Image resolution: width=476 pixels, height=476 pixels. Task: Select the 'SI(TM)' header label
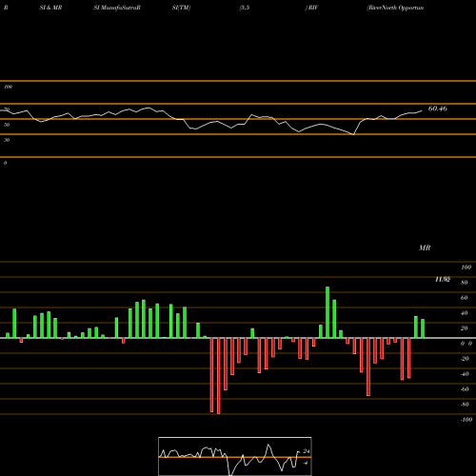(181, 8)
